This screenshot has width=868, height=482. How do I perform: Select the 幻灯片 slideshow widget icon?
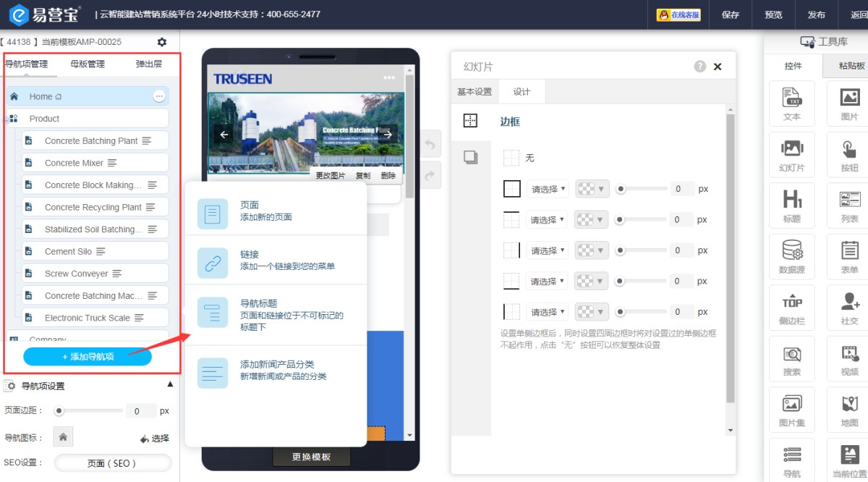click(792, 154)
